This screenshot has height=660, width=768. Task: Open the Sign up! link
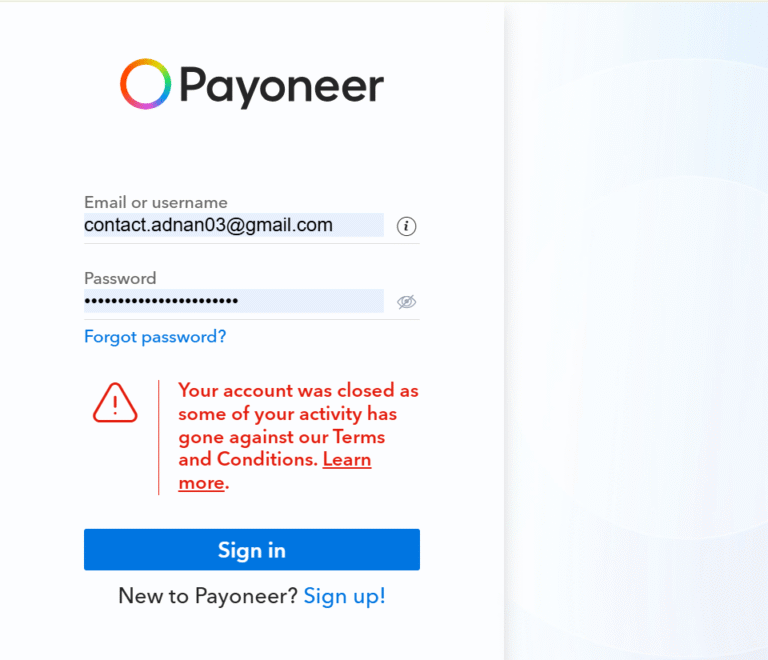(344, 596)
